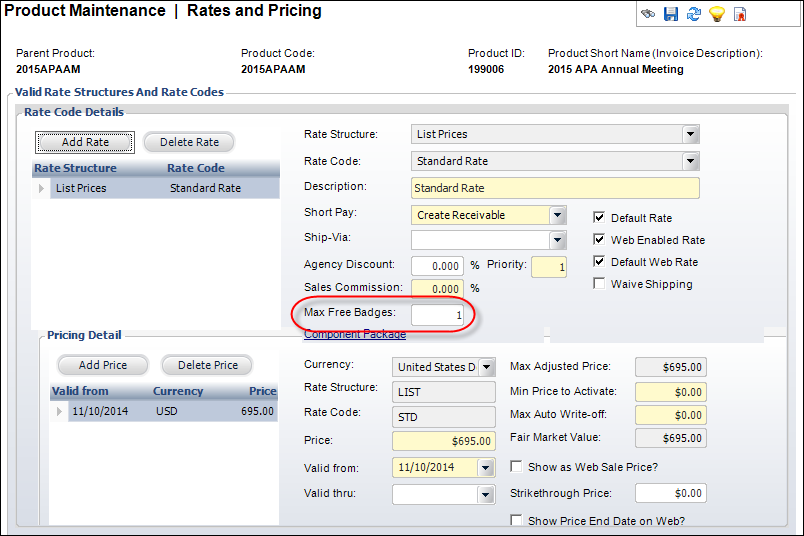Click the Add Price button

(x=103, y=365)
